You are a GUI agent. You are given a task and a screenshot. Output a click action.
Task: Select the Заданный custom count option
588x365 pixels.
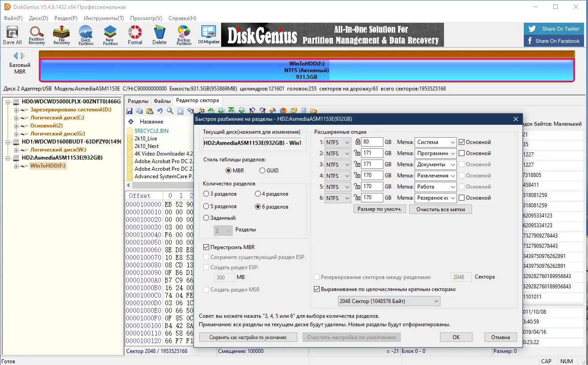pyautogui.click(x=220, y=218)
